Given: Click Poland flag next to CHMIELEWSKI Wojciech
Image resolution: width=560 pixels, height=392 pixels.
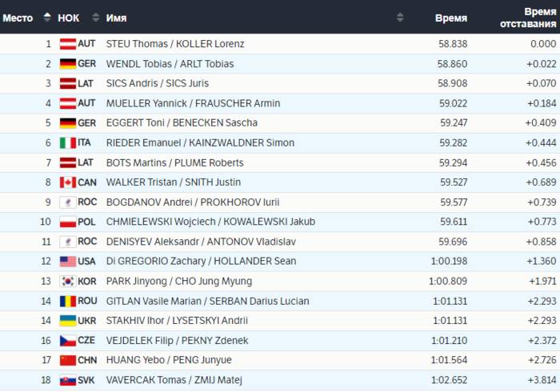Looking at the screenshot, I should pyautogui.click(x=68, y=222).
